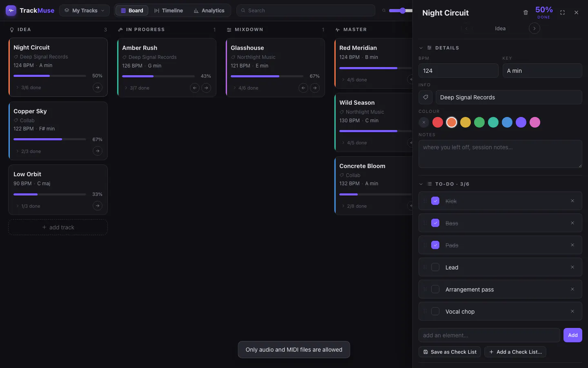The image size is (588, 368).
Task: Check the Lead checkbox
Action: 435,267
